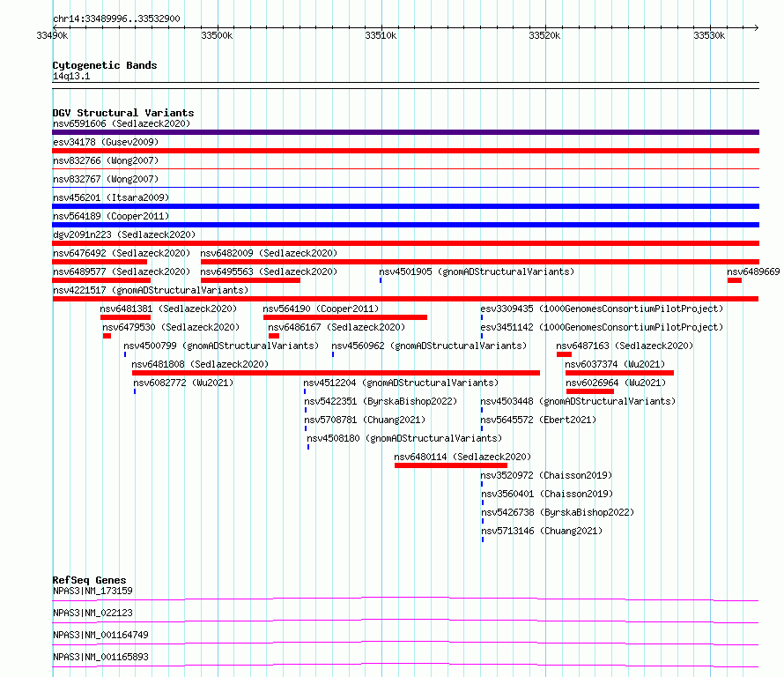
Task: Click the nsv6037374 (Wu2021) label
Action: point(615,364)
